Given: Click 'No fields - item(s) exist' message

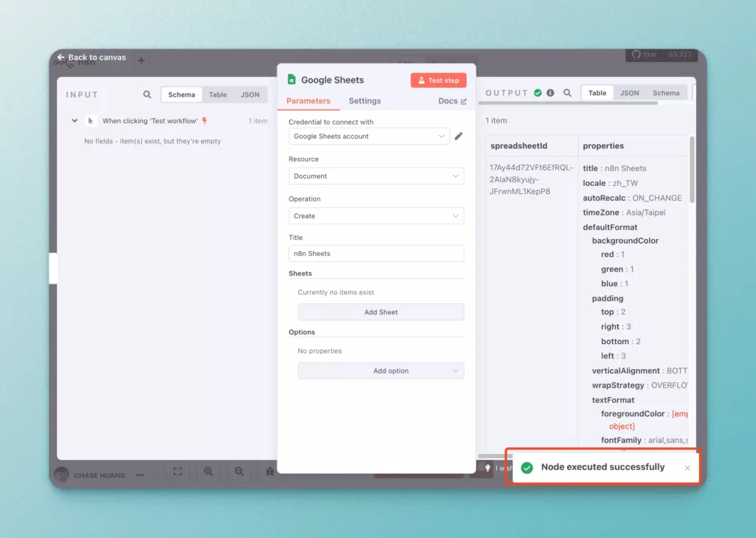Looking at the screenshot, I should pos(152,141).
